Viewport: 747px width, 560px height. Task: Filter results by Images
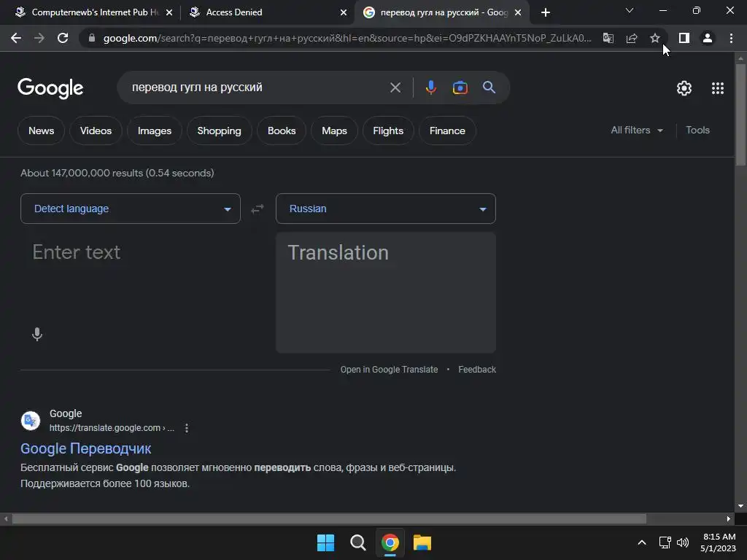click(155, 131)
